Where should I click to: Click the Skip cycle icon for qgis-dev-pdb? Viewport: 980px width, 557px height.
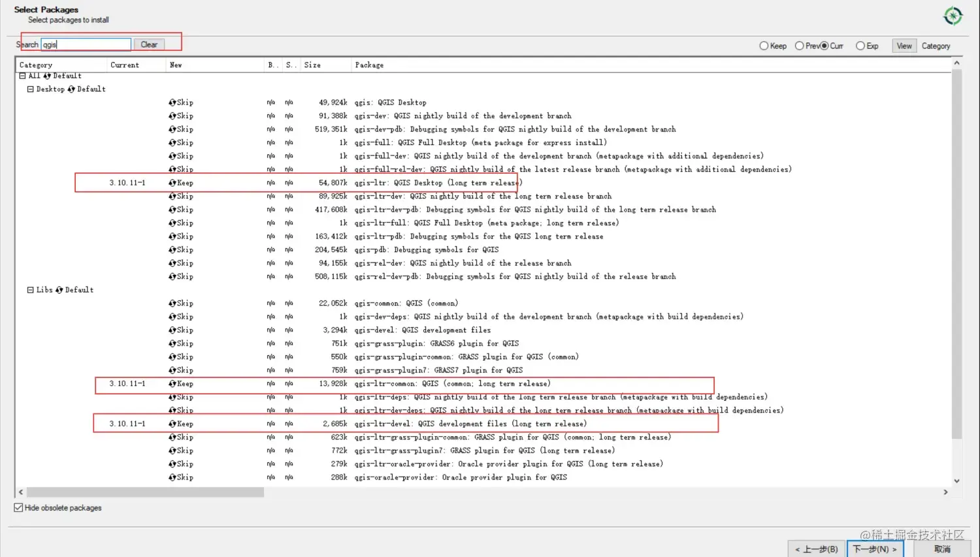(172, 129)
